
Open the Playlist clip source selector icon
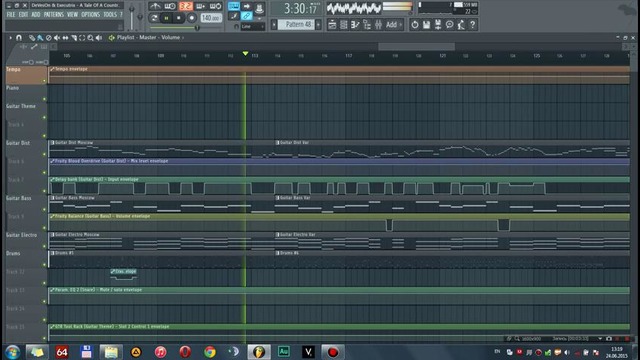[x=111, y=38]
